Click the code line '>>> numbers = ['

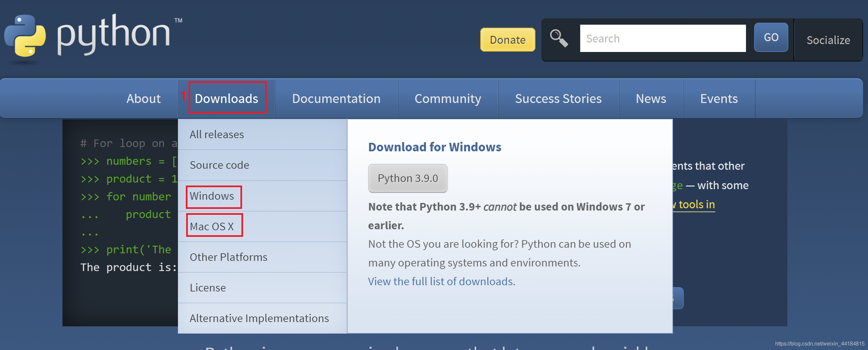tap(129, 162)
